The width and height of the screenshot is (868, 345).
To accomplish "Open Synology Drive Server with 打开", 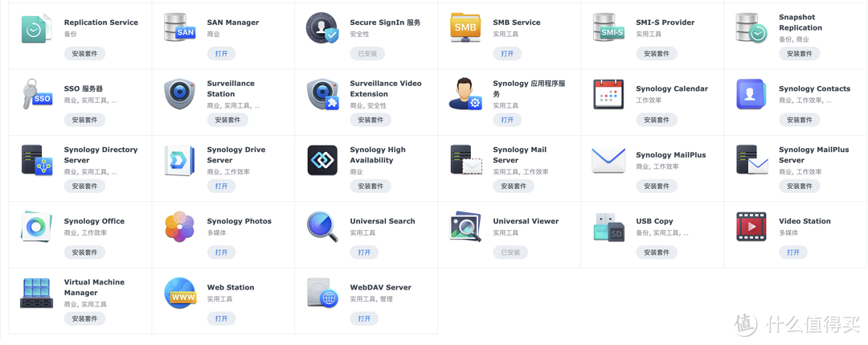I will pyautogui.click(x=222, y=186).
